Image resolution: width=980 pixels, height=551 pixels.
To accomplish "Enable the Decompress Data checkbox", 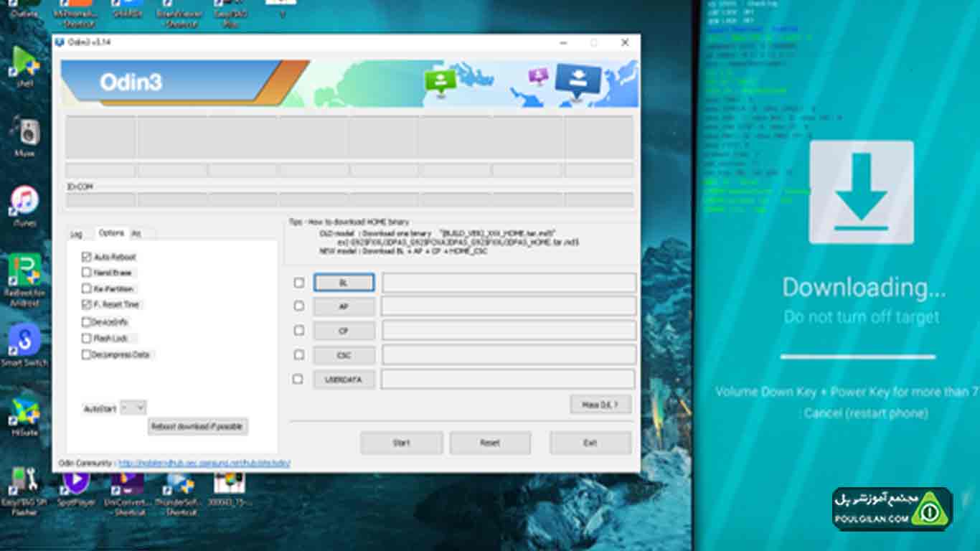I will click(87, 354).
